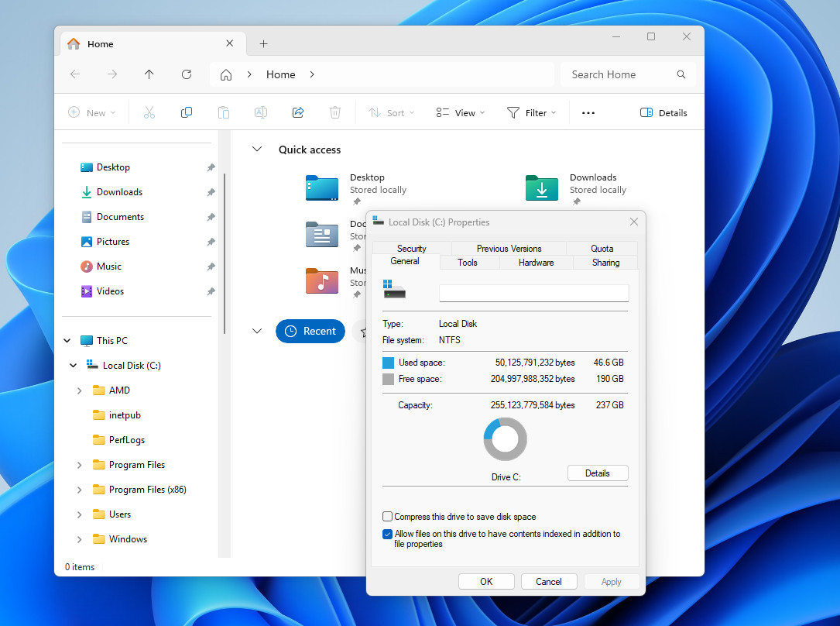Viewport: 840px width, 626px height.
Task: Enable Compress this drive checkbox
Action: click(x=388, y=517)
